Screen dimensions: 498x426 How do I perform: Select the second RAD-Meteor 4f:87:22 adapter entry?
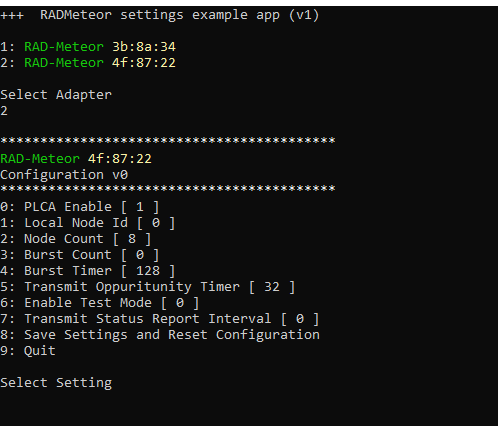pos(88,63)
